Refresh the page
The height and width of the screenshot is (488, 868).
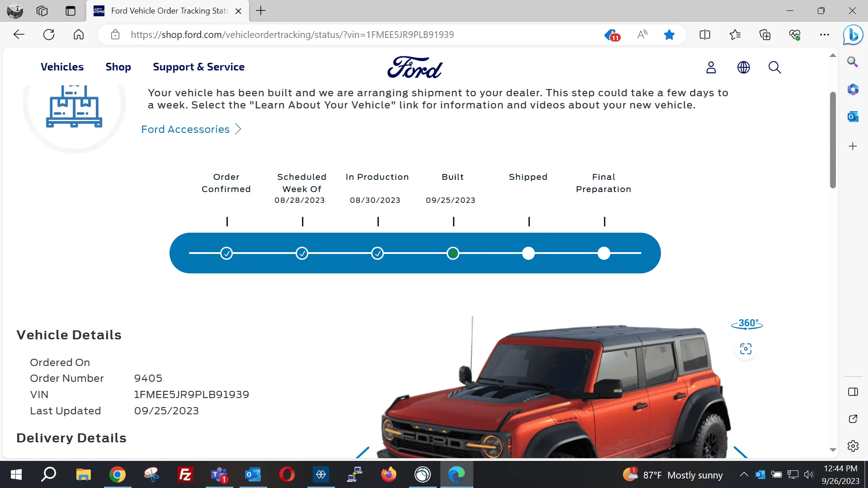[x=49, y=34]
